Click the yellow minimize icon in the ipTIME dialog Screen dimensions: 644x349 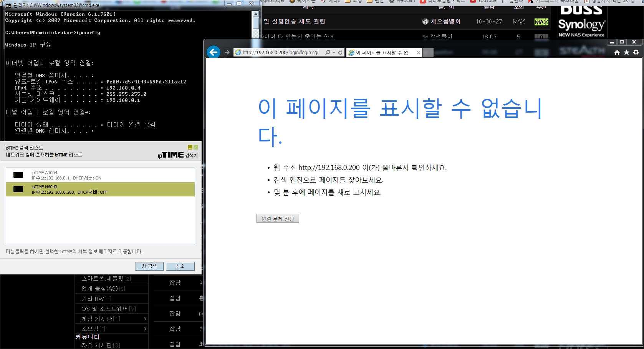click(x=190, y=147)
